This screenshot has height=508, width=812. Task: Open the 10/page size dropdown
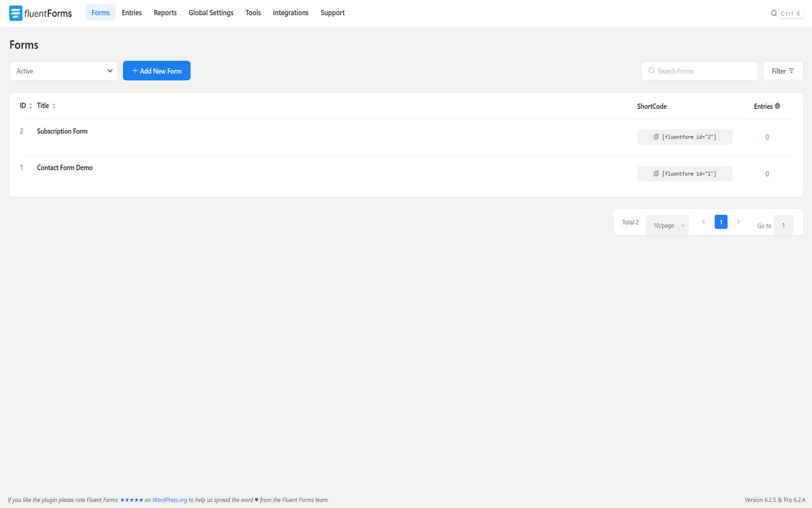click(667, 225)
